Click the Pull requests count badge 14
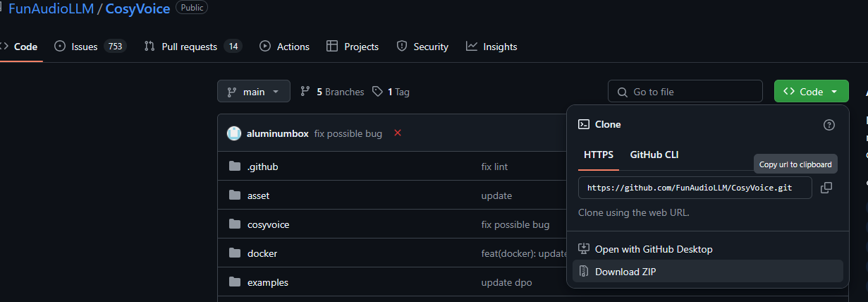The image size is (868, 302). coord(233,47)
